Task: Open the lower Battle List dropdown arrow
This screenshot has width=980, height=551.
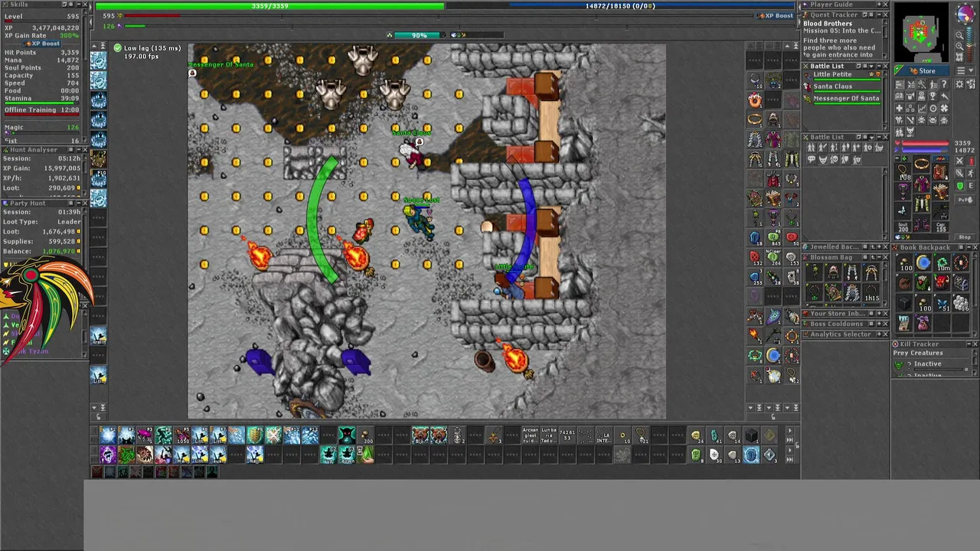Action: pos(871,137)
